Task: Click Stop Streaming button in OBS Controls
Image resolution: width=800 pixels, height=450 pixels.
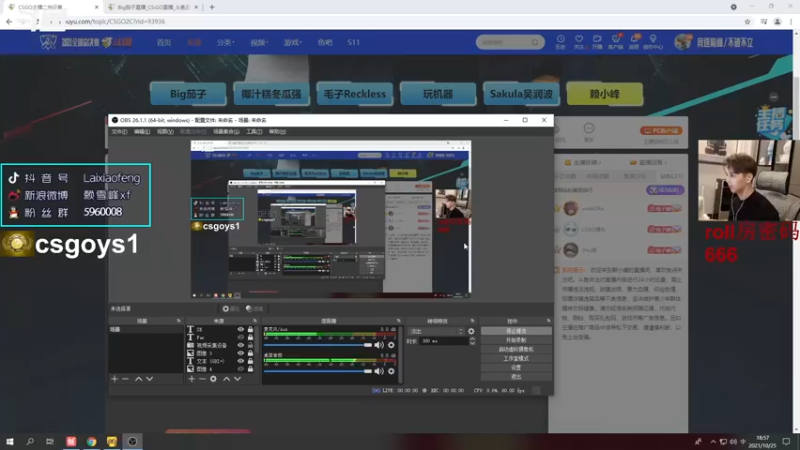Action: (x=516, y=331)
